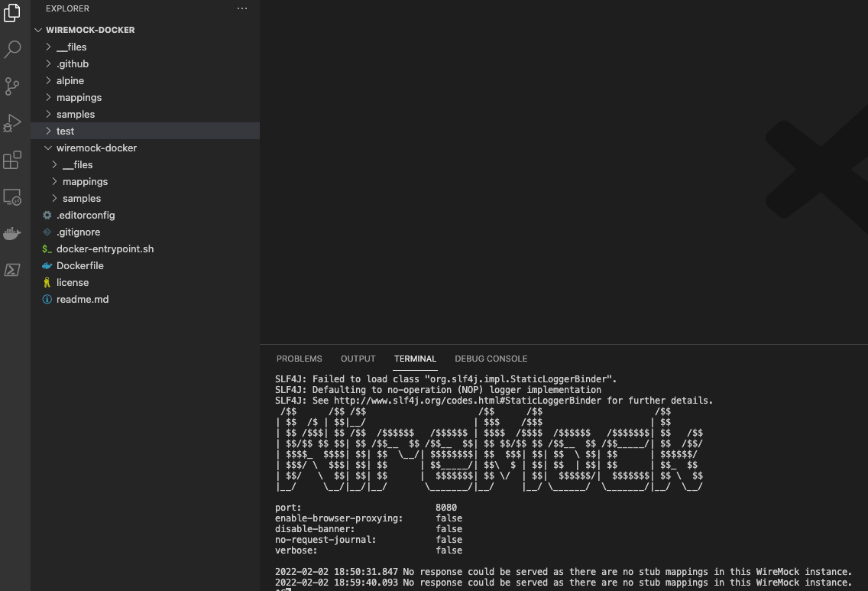Click the whale icon beside Dockerfile

click(47, 265)
